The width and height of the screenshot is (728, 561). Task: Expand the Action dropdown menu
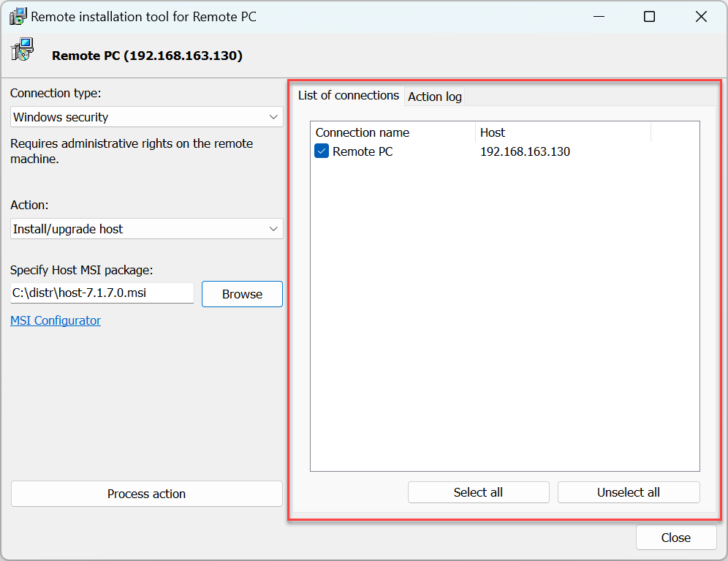coord(146,229)
